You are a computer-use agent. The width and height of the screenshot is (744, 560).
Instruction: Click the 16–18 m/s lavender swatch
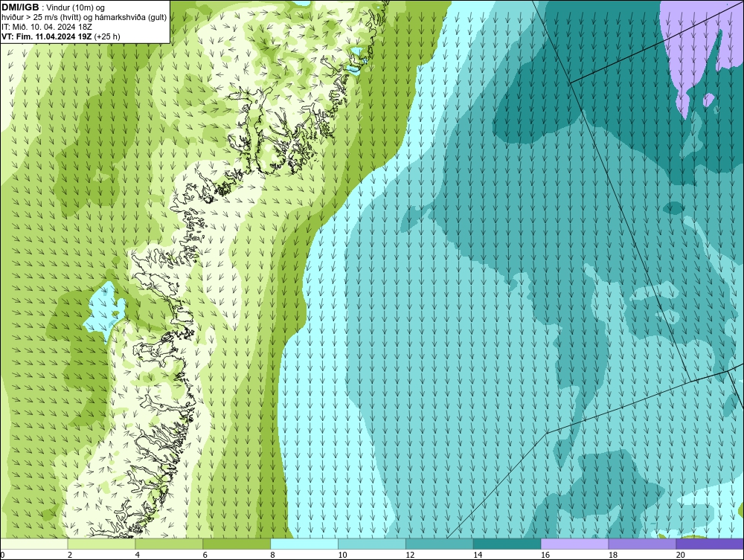point(574,544)
